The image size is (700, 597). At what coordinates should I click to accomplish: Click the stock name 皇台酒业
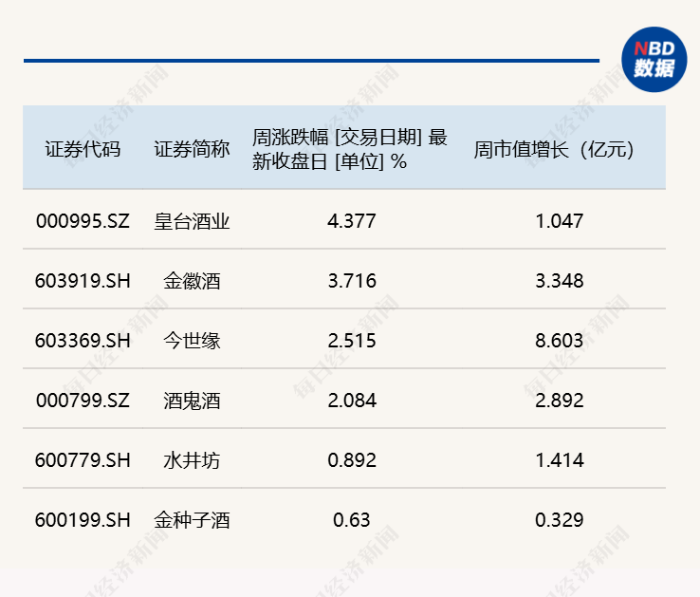(x=192, y=221)
